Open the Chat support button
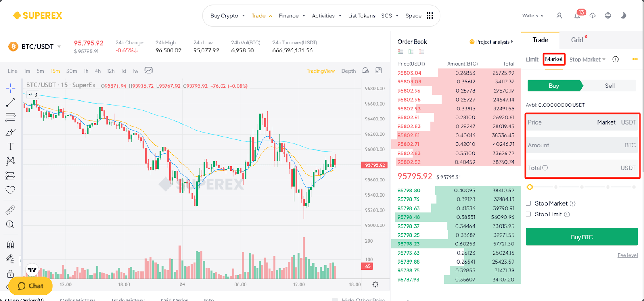 tap(31, 286)
